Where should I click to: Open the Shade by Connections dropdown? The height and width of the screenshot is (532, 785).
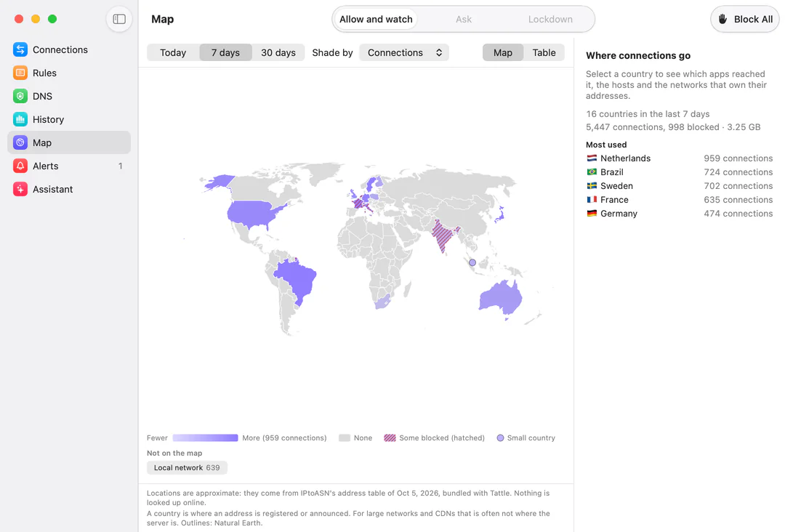(404, 52)
